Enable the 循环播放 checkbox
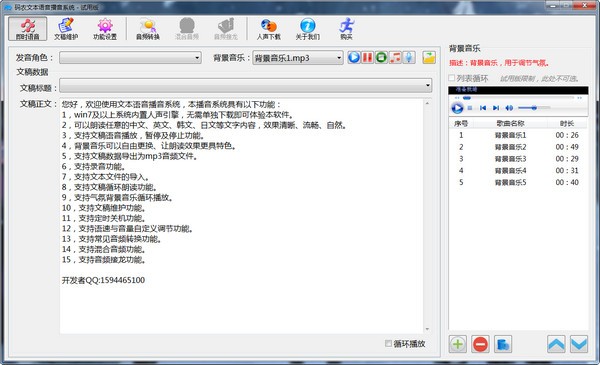This screenshot has width=600, height=365. pyautogui.click(x=388, y=343)
